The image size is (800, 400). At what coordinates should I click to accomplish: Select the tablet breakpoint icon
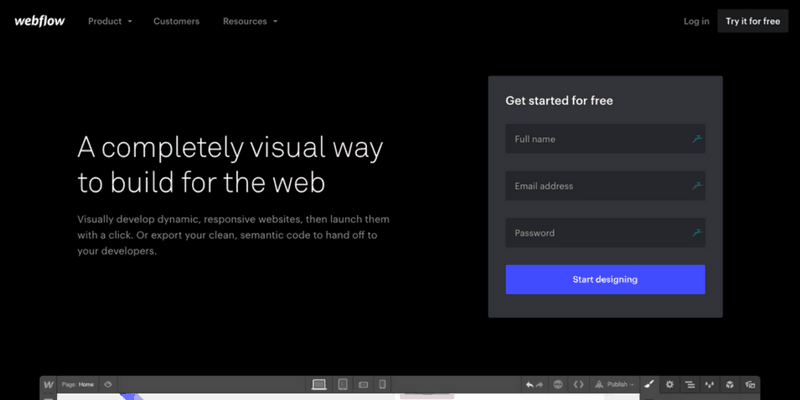[x=342, y=384]
